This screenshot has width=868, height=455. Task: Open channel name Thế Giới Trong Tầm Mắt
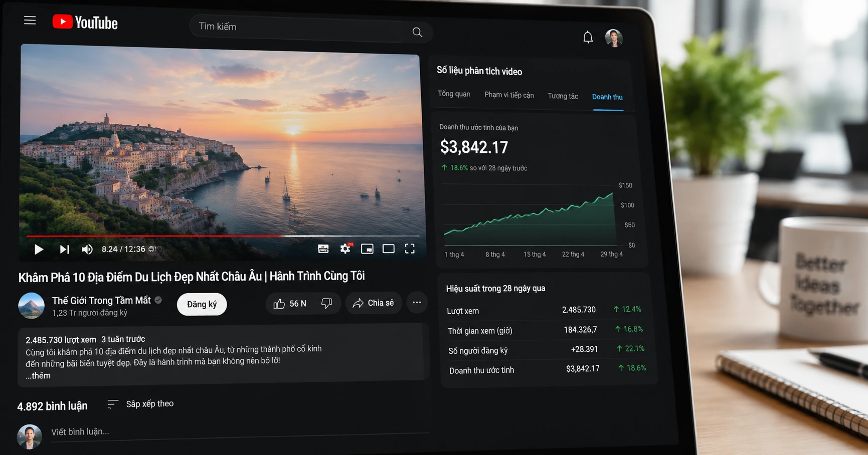(x=102, y=300)
